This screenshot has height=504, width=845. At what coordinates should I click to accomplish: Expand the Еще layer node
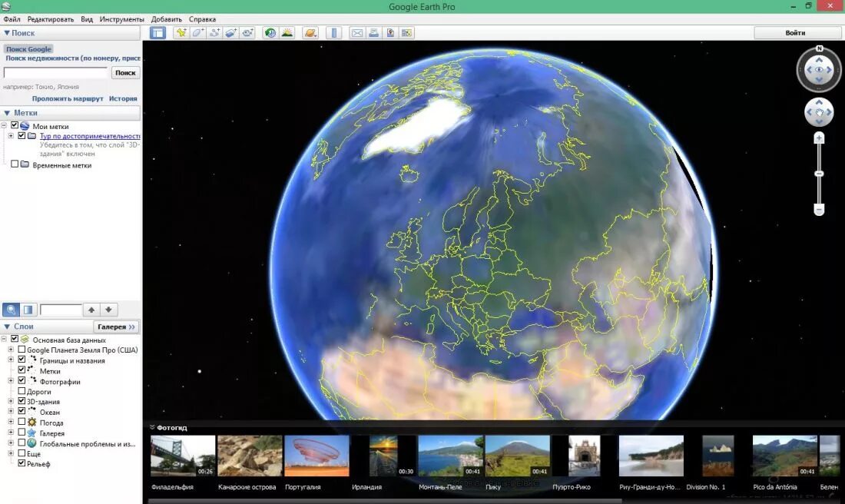coord(11,453)
